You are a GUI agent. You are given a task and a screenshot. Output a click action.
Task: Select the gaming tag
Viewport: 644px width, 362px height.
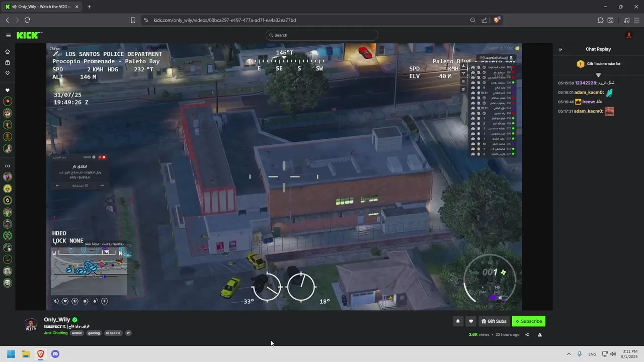tap(94, 333)
